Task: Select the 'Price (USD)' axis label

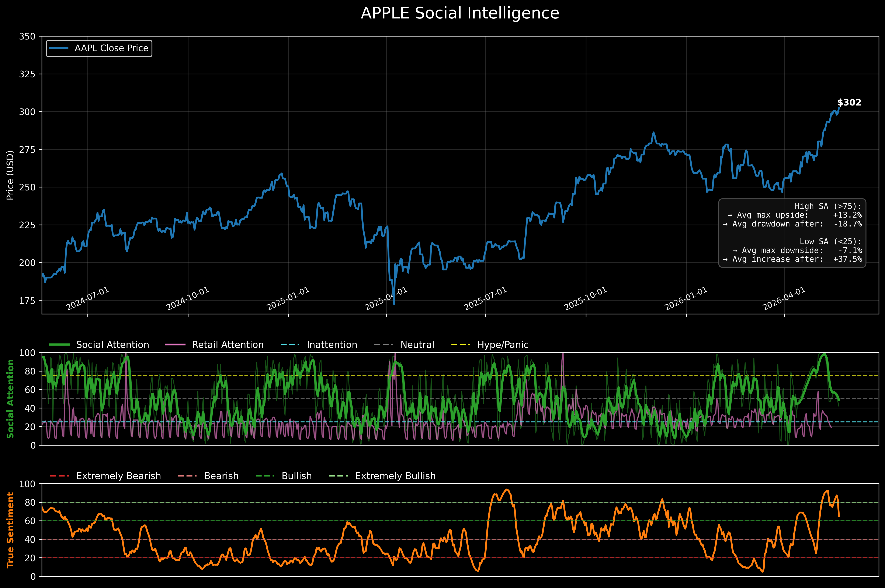Action: (10, 175)
